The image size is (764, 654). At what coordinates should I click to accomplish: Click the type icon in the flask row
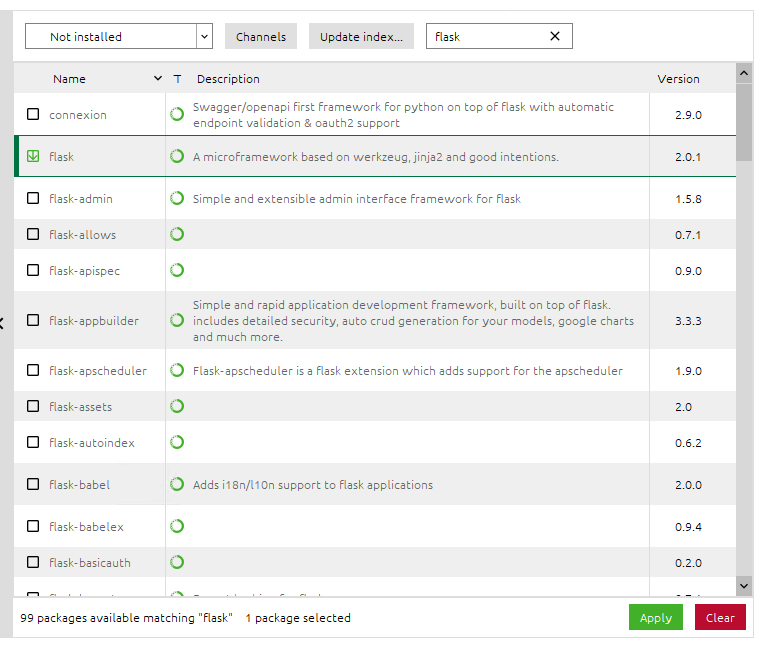click(x=177, y=156)
